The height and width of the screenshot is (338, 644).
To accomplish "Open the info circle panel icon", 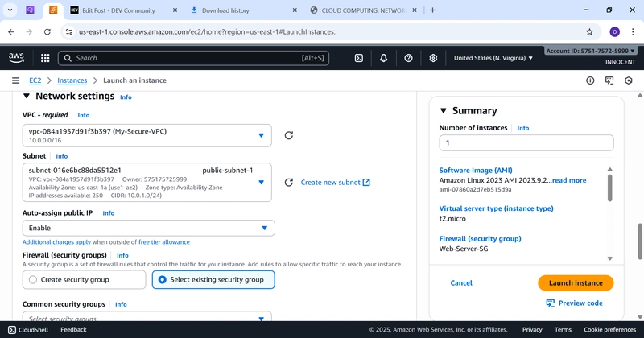I will click(x=590, y=80).
